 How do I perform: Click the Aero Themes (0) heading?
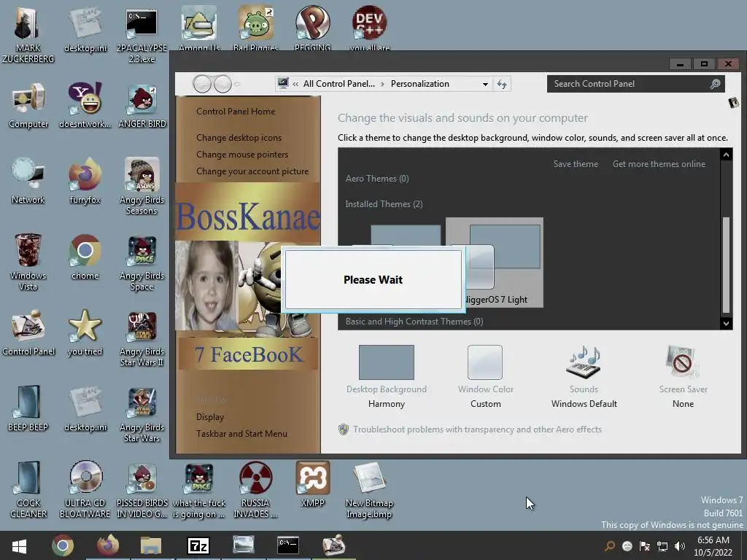coord(377,179)
